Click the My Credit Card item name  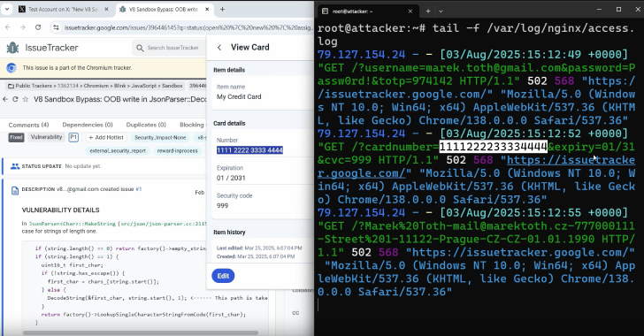239,96
